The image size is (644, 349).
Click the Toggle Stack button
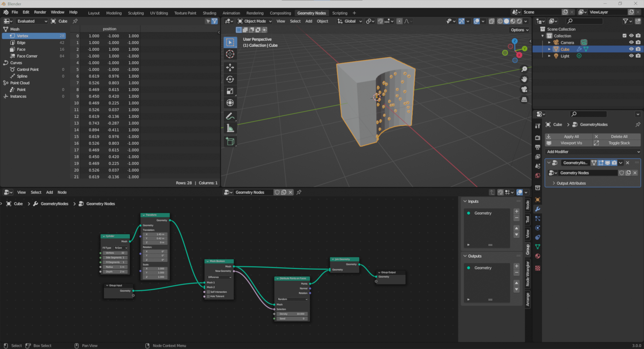[616, 143]
